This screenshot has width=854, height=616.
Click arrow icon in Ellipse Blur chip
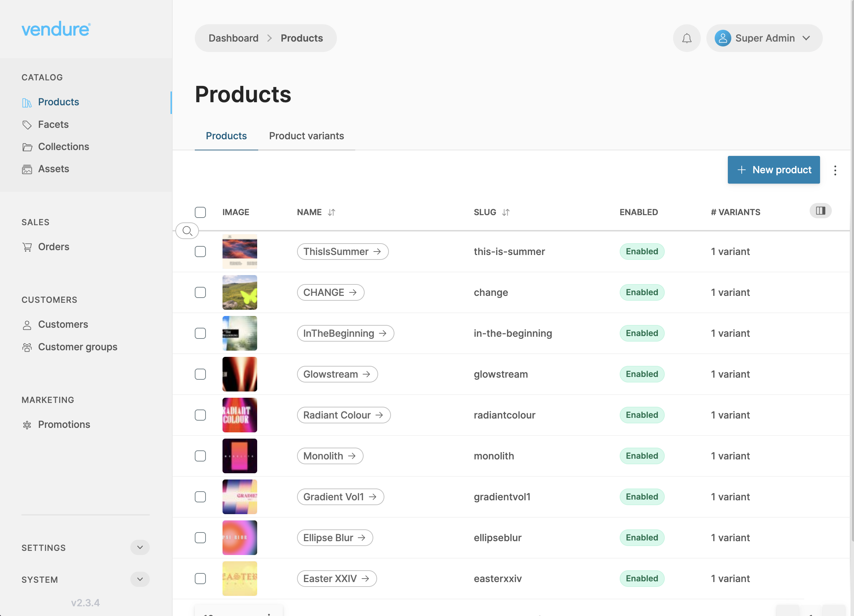361,538
